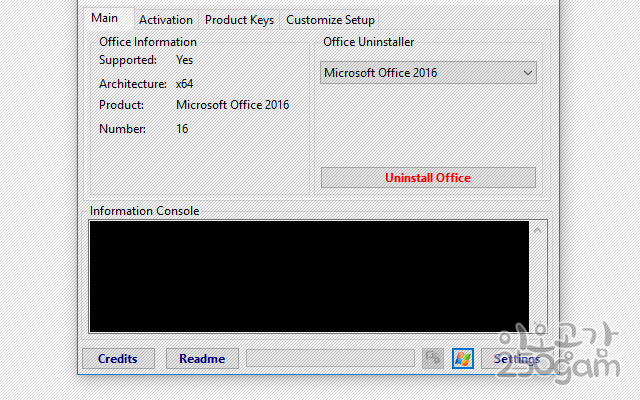Select the 'Microsoft Office 2016' product value text
Viewport: 640px width, 400px height.
tap(233, 105)
